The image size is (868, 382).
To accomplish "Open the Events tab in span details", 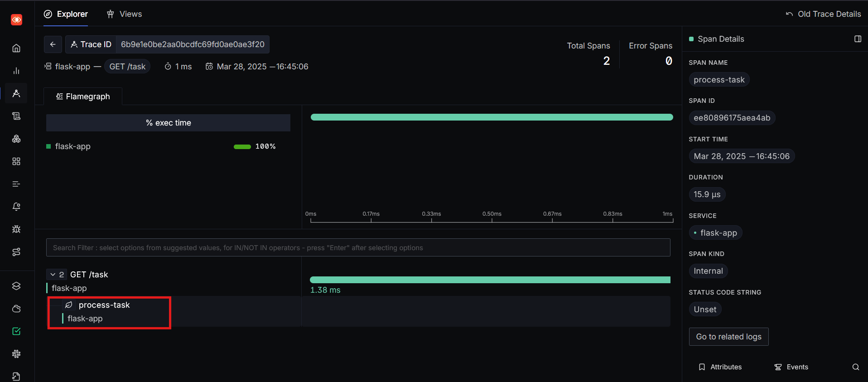I will [x=791, y=367].
